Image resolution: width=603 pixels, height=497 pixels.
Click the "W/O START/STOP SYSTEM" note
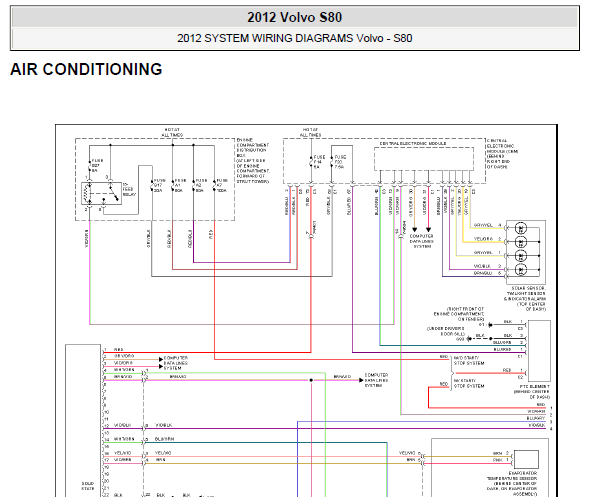pos(469,360)
